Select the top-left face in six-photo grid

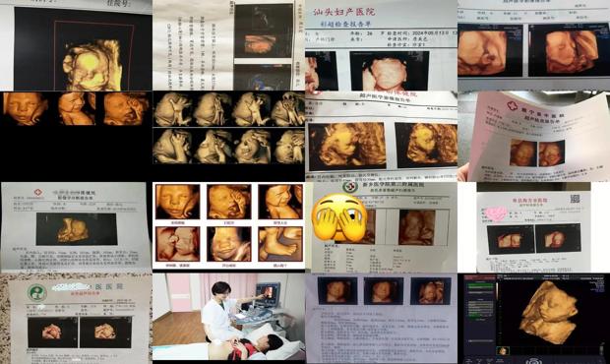point(177,202)
